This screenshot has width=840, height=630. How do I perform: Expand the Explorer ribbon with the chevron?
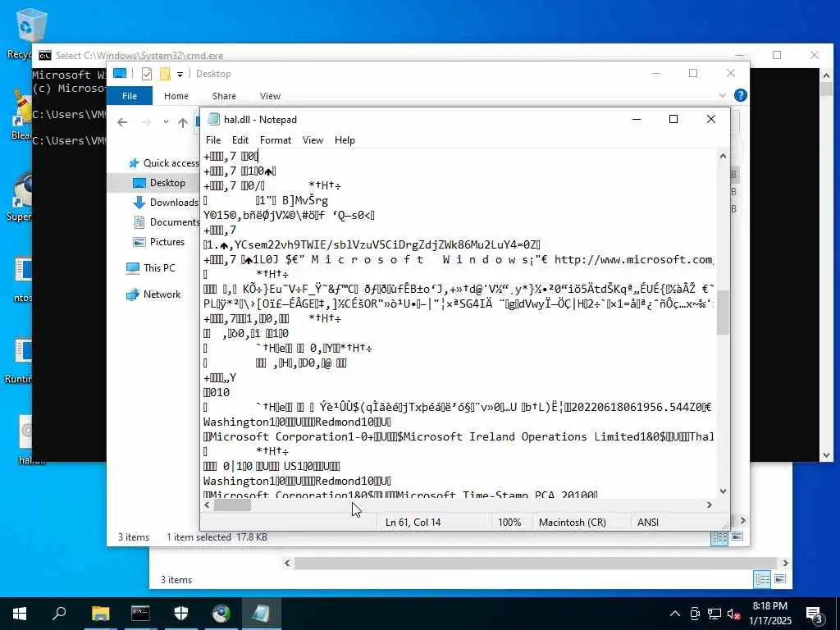722,95
